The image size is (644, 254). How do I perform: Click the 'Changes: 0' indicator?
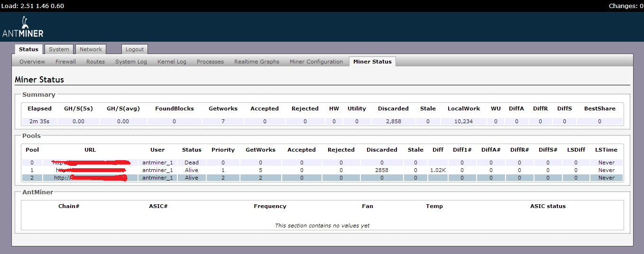pyautogui.click(x=626, y=6)
